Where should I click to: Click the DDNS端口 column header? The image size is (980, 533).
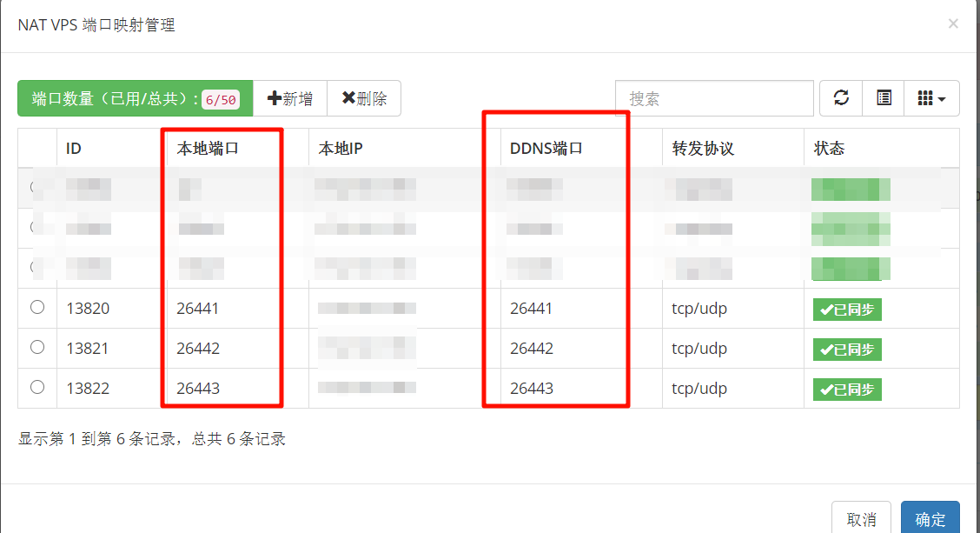(546, 149)
